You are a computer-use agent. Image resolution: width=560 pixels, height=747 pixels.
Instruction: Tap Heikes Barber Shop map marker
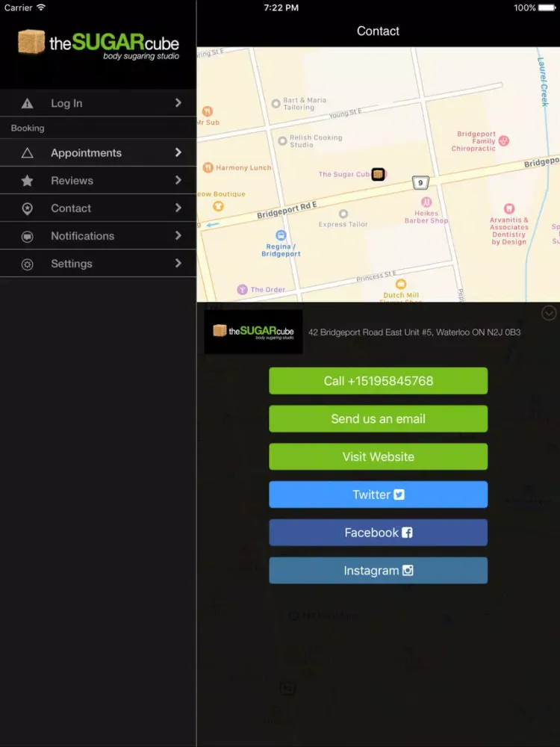(x=426, y=202)
